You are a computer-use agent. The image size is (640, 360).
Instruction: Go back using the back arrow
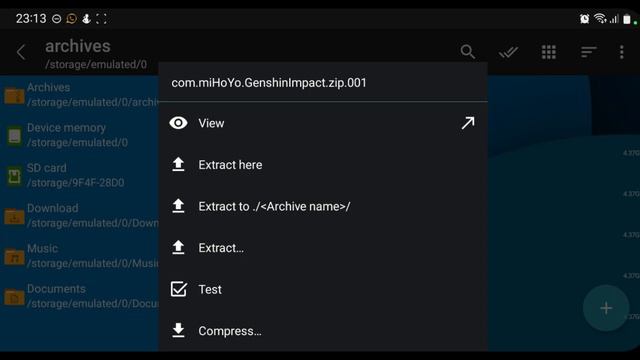tap(21, 52)
